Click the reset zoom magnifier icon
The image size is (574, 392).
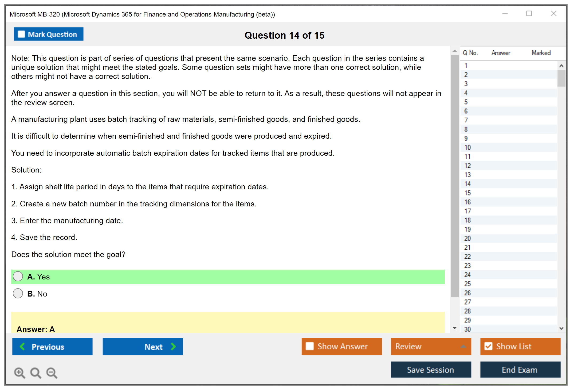[x=36, y=373]
